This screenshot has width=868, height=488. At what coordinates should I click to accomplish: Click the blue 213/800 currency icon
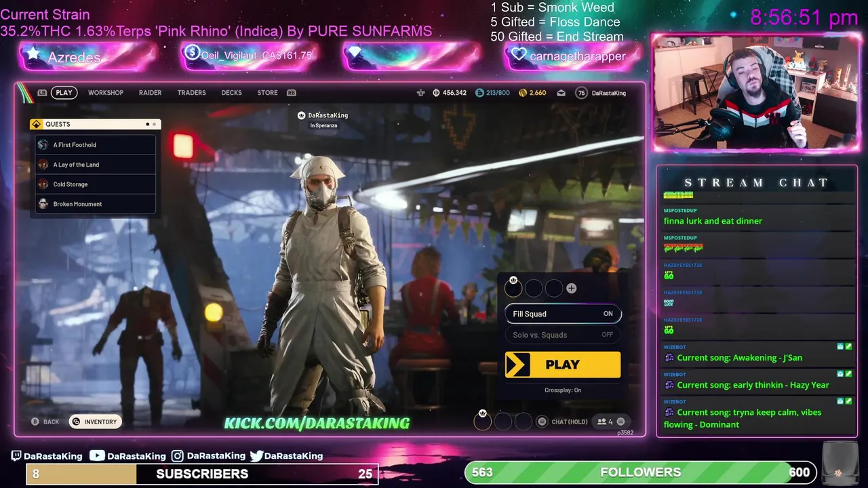[479, 93]
